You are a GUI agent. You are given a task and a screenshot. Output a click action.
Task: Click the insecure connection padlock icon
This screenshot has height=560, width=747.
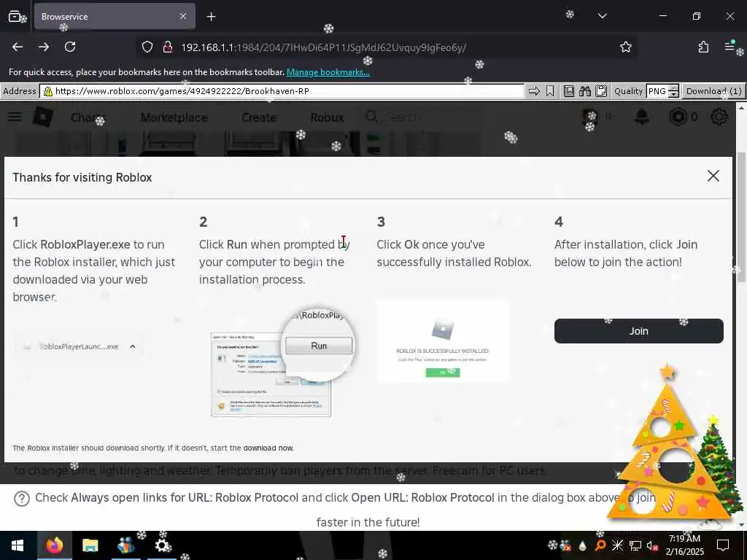point(167,47)
